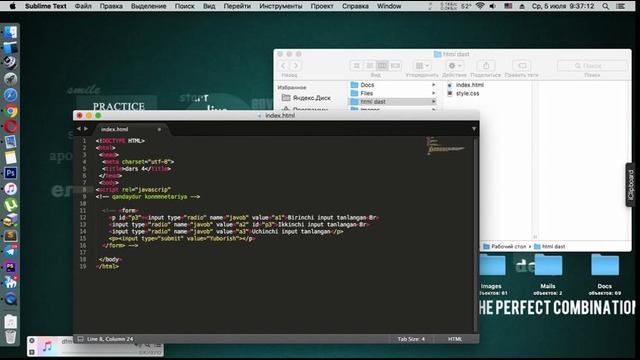Open Launchpad rocket icon in the Dock

(x=11, y=79)
